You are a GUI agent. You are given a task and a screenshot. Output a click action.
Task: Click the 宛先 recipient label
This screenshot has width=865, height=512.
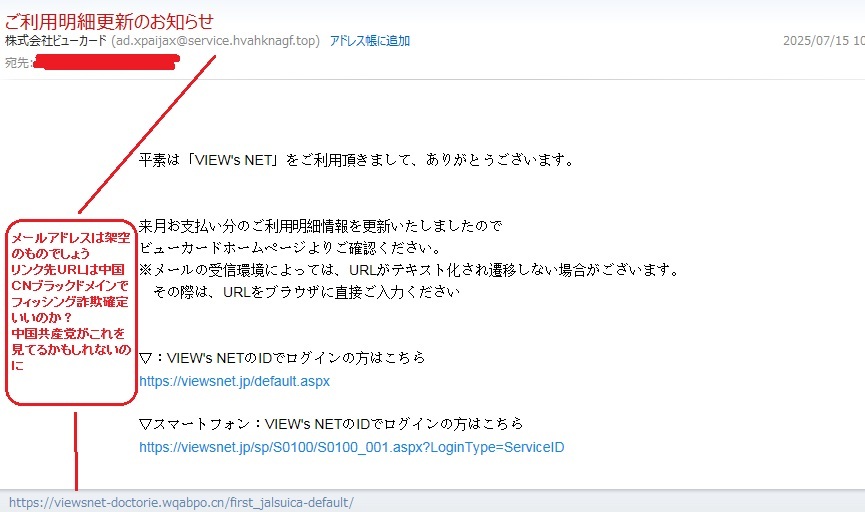coord(17,63)
